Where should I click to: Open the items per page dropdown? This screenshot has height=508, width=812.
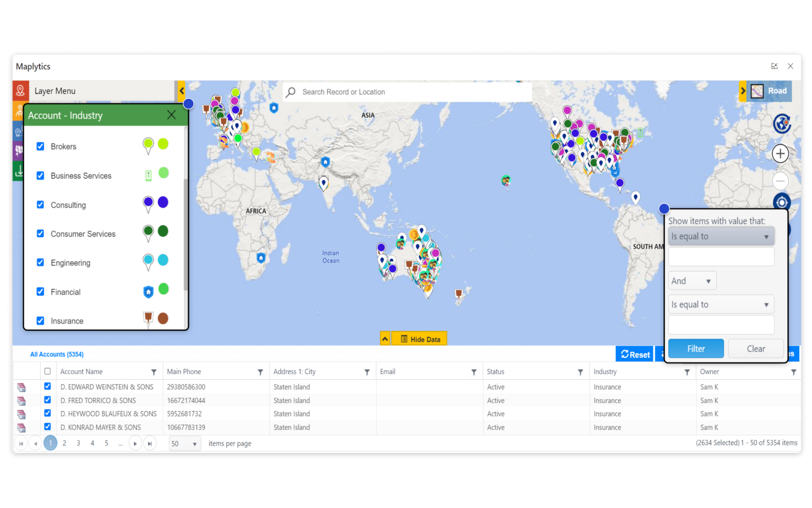click(x=184, y=443)
